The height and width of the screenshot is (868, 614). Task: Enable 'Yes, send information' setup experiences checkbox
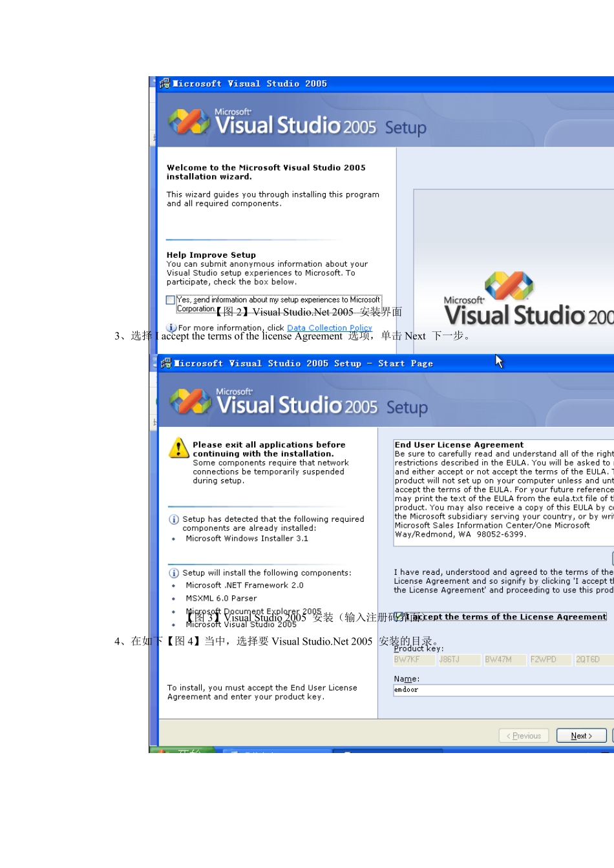(x=171, y=300)
